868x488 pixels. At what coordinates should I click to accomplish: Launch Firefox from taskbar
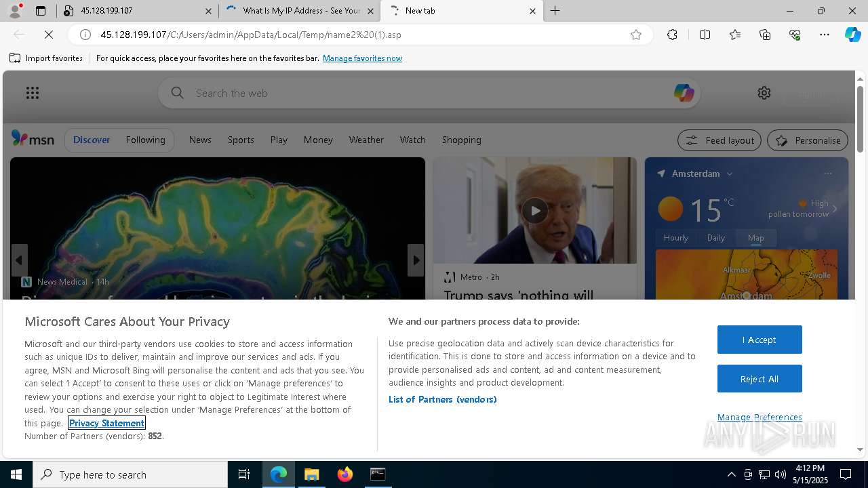tap(345, 474)
